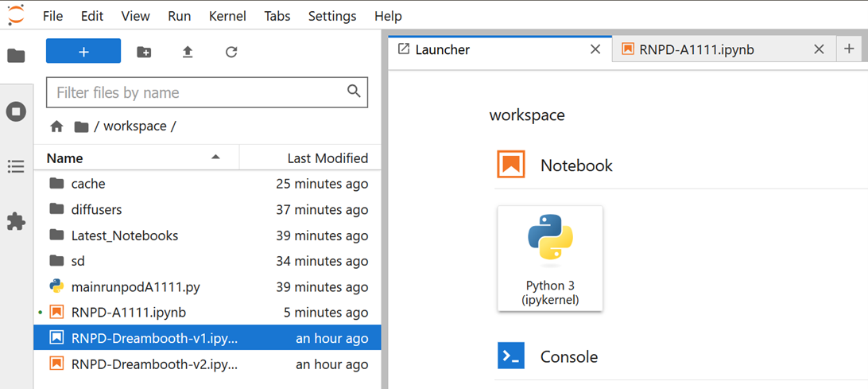Click the Filter files by name field
The height and width of the screenshot is (389, 868).
[199, 92]
